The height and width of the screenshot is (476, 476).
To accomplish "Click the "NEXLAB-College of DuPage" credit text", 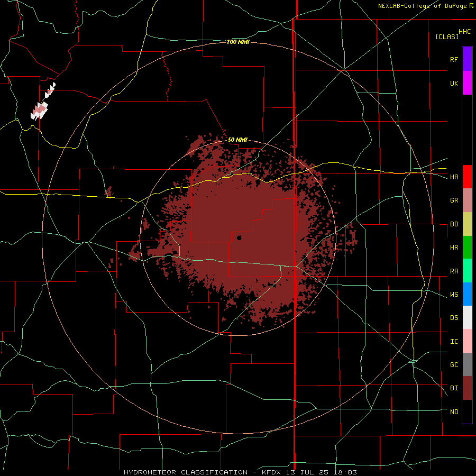I will [422, 6].
